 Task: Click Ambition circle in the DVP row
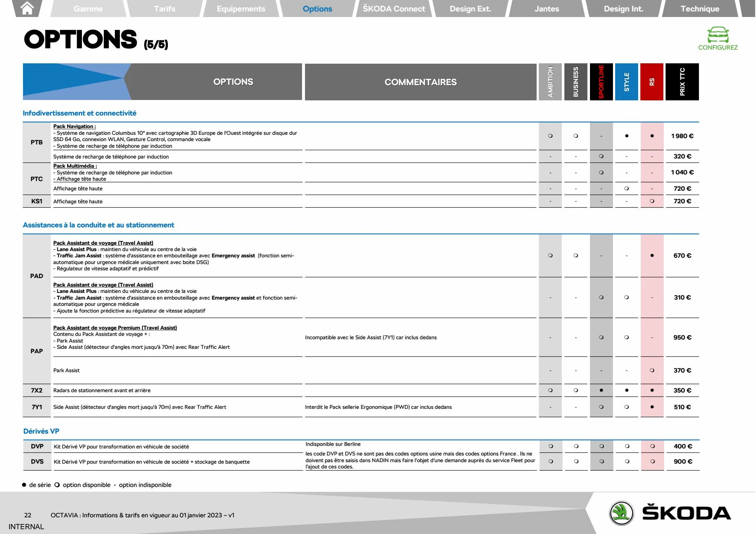(x=551, y=446)
